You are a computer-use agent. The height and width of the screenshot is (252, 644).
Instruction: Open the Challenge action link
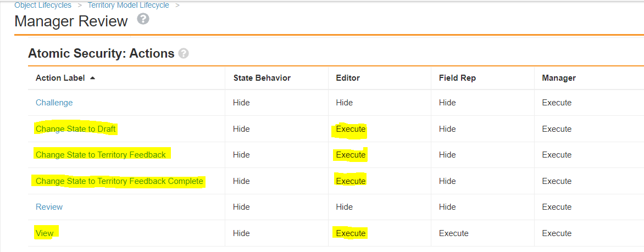pos(54,103)
